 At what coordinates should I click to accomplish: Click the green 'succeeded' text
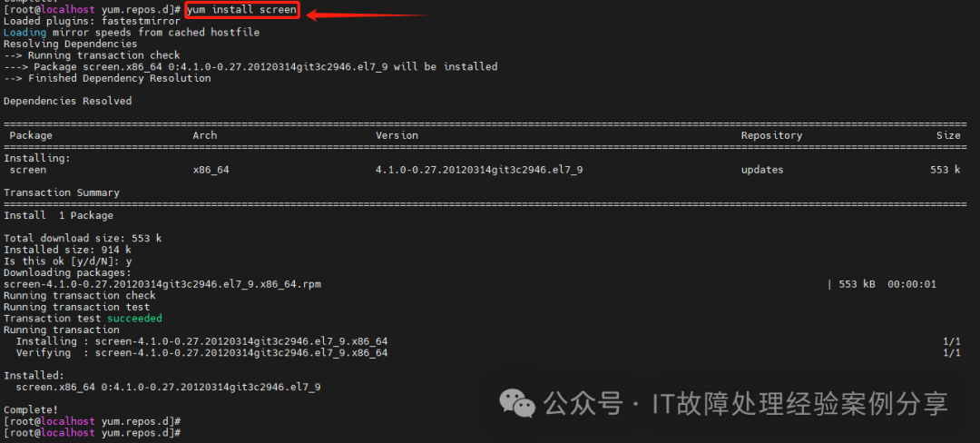[x=134, y=319]
